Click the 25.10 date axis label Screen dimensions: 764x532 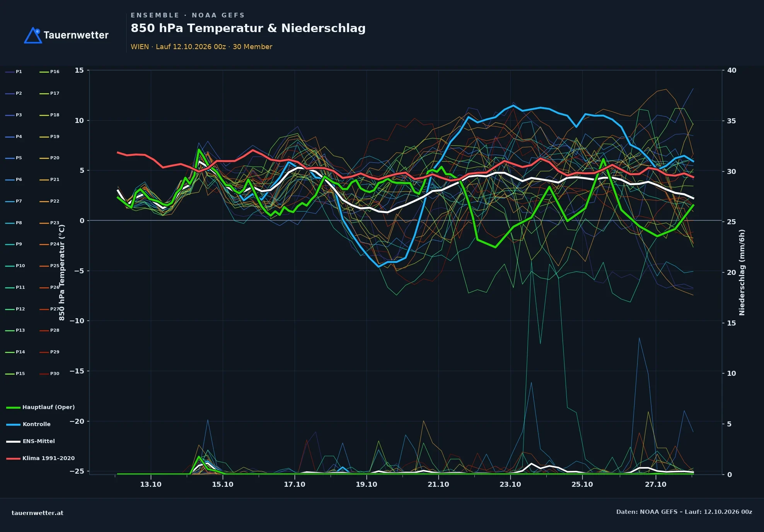pos(582,484)
